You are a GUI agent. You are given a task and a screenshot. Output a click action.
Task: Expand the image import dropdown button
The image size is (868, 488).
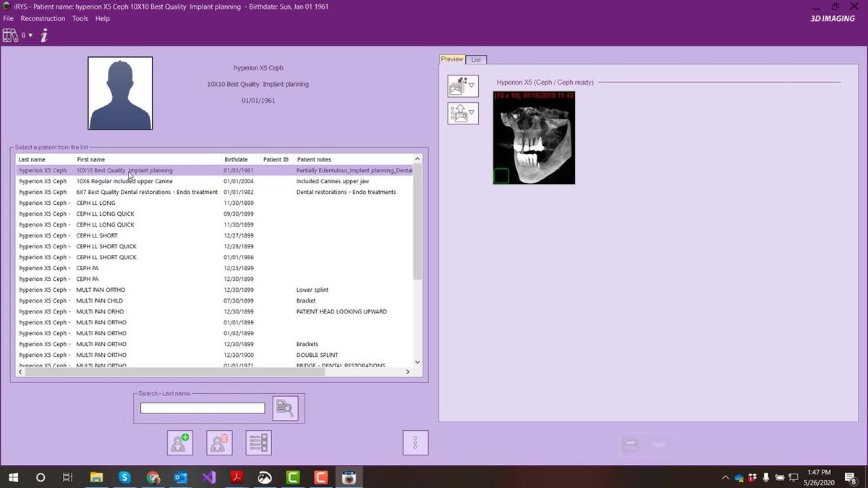pos(462,113)
